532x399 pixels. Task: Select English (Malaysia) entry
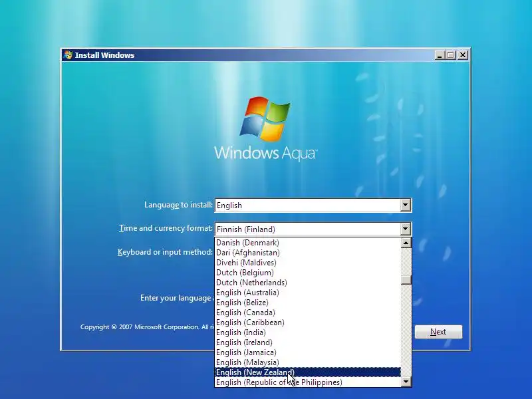pyautogui.click(x=308, y=362)
